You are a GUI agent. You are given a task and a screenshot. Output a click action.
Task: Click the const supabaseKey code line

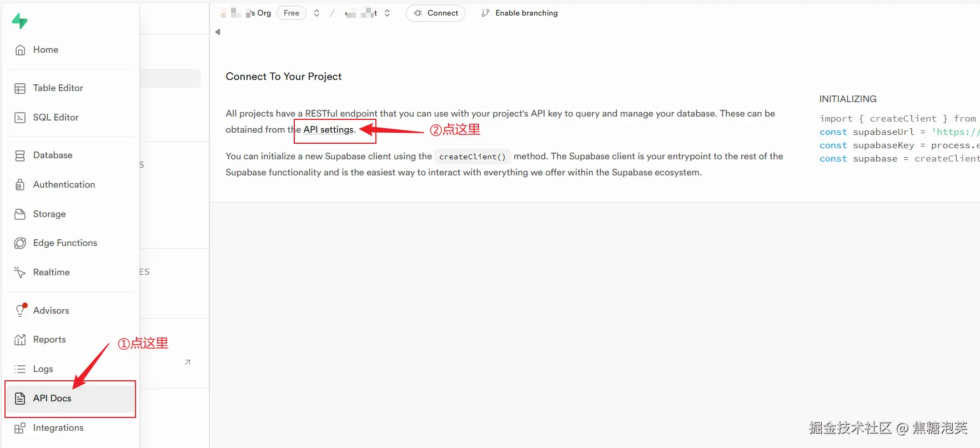[899, 145]
